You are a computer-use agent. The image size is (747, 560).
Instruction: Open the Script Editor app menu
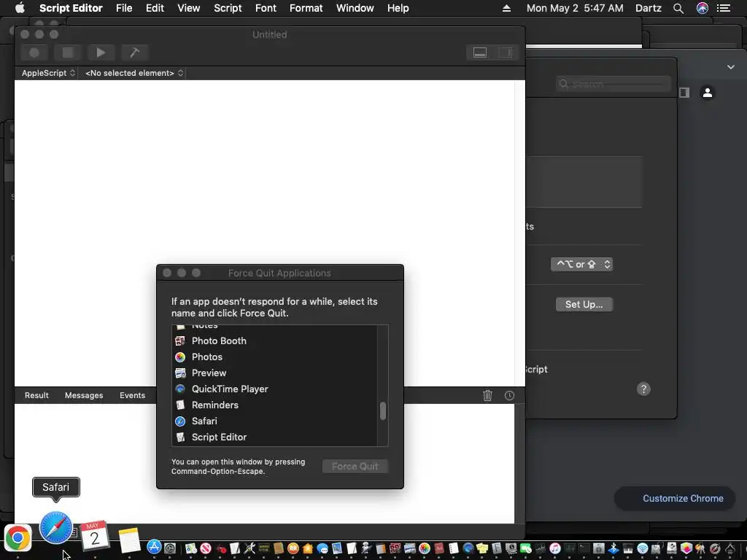(71, 8)
